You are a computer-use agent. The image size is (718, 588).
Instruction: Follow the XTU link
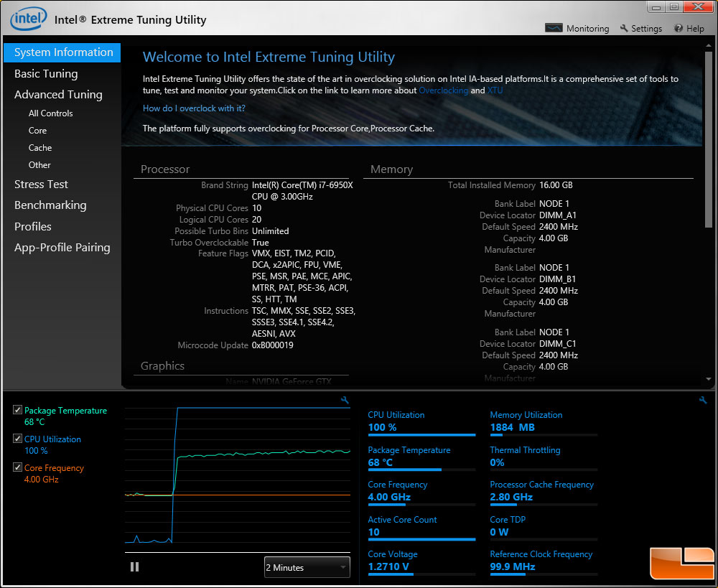point(495,90)
